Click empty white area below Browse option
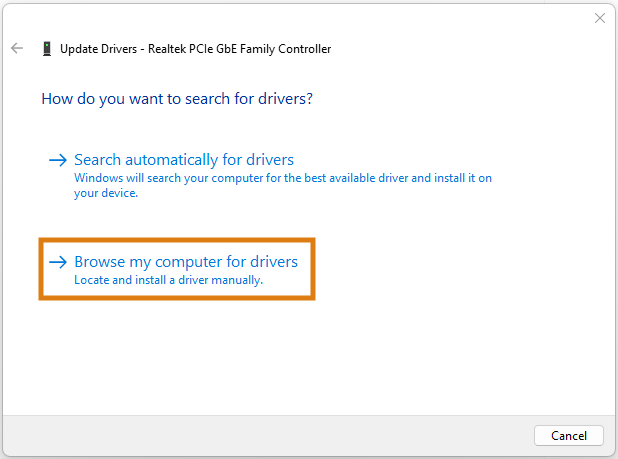The width and height of the screenshot is (618, 459). click(x=307, y=357)
